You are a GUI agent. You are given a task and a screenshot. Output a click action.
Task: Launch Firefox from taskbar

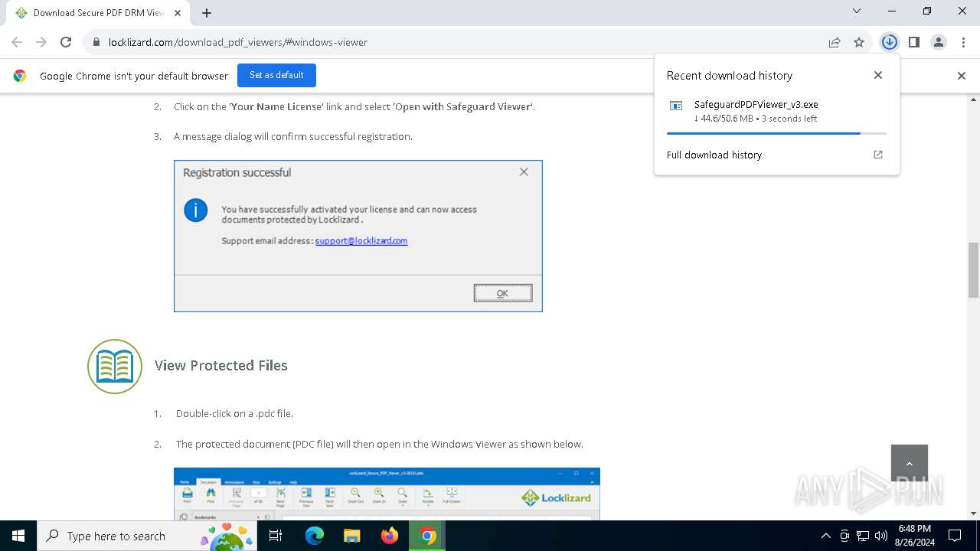click(x=390, y=536)
